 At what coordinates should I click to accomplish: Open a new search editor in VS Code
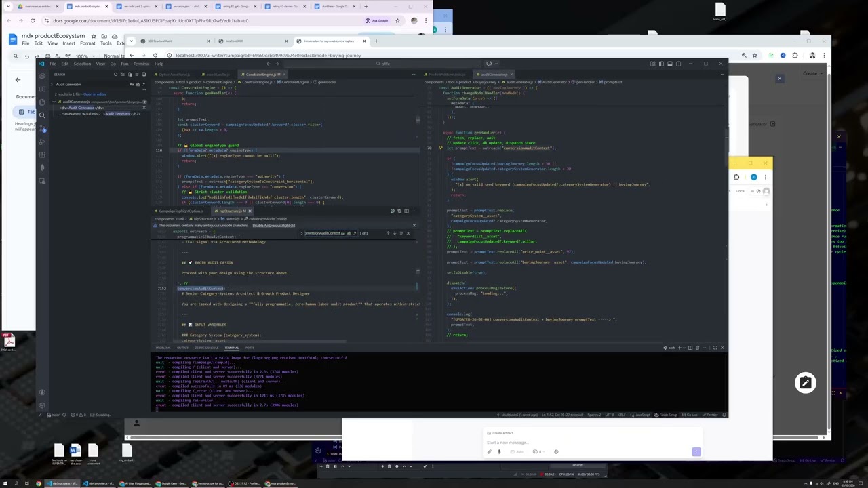130,74
